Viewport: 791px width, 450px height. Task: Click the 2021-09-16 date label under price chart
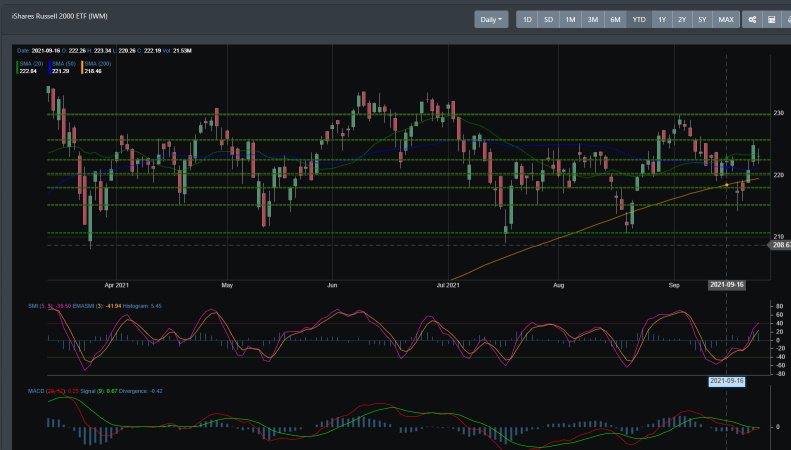pos(726,285)
